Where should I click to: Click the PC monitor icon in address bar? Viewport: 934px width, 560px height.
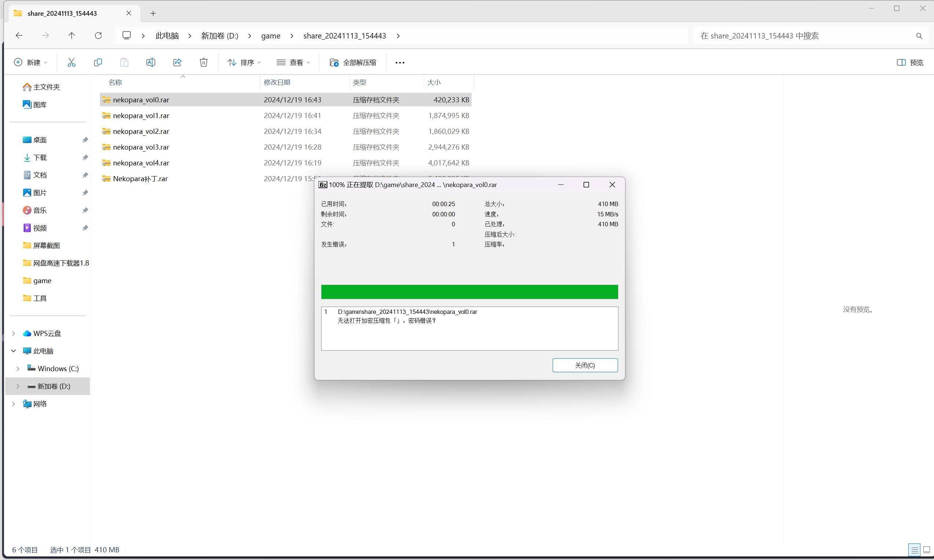pyautogui.click(x=127, y=36)
